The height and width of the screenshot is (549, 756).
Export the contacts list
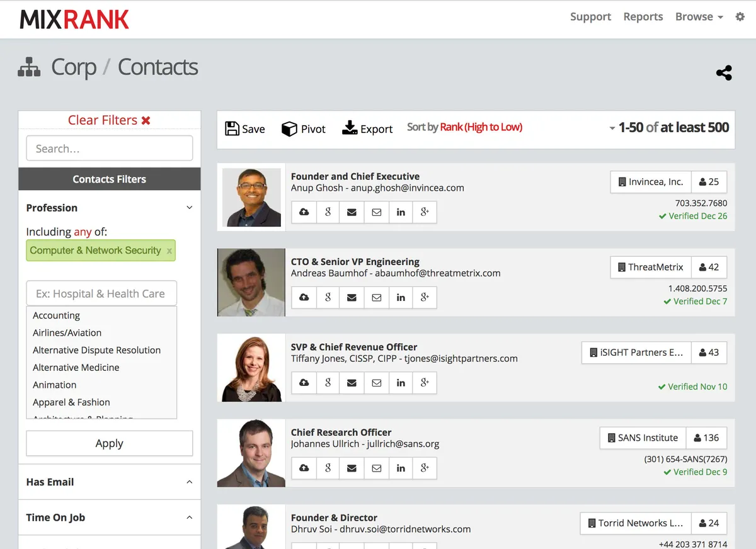367,128
